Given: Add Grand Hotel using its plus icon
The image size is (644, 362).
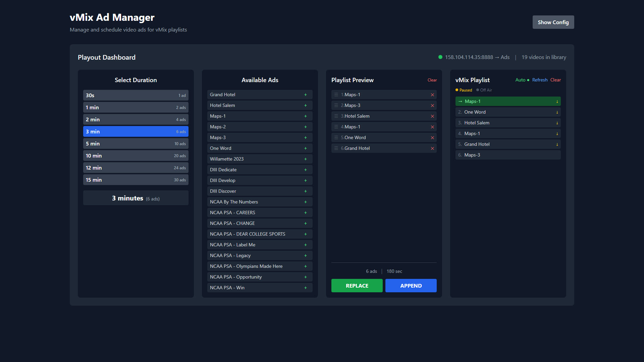Looking at the screenshot, I should tap(306, 95).
